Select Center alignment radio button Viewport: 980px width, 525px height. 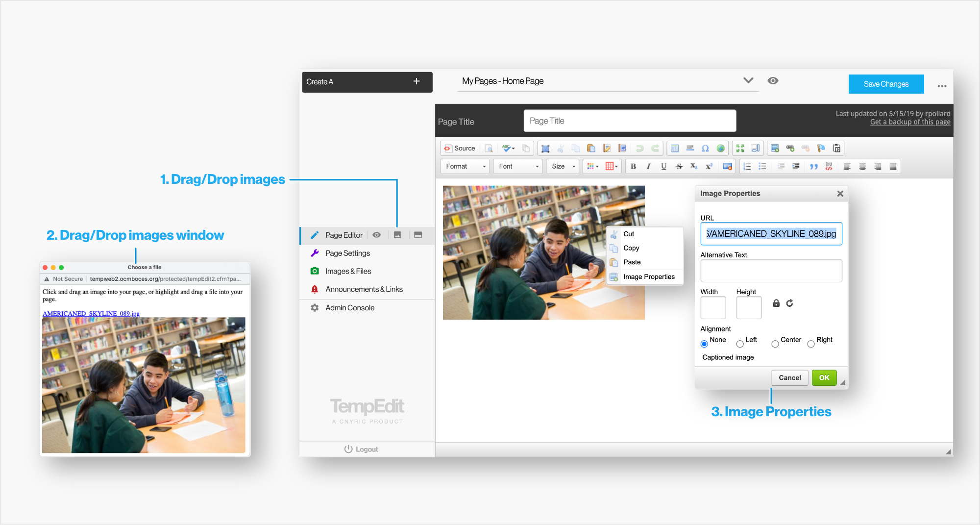[x=775, y=344]
